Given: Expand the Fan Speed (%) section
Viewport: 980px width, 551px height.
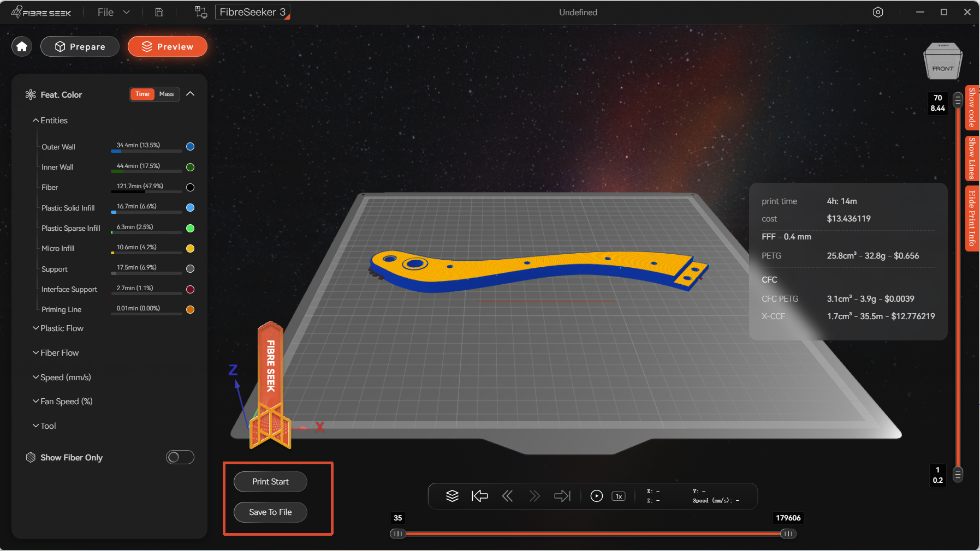Looking at the screenshot, I should pos(62,401).
